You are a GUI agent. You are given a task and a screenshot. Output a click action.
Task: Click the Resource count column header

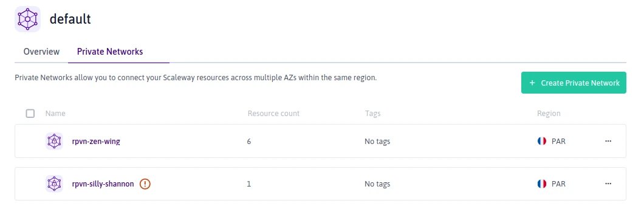click(x=273, y=114)
